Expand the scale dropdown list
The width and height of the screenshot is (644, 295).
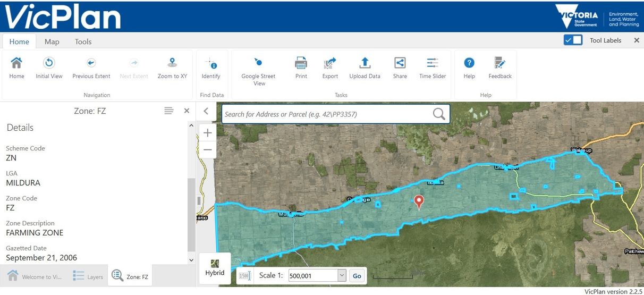(342, 275)
